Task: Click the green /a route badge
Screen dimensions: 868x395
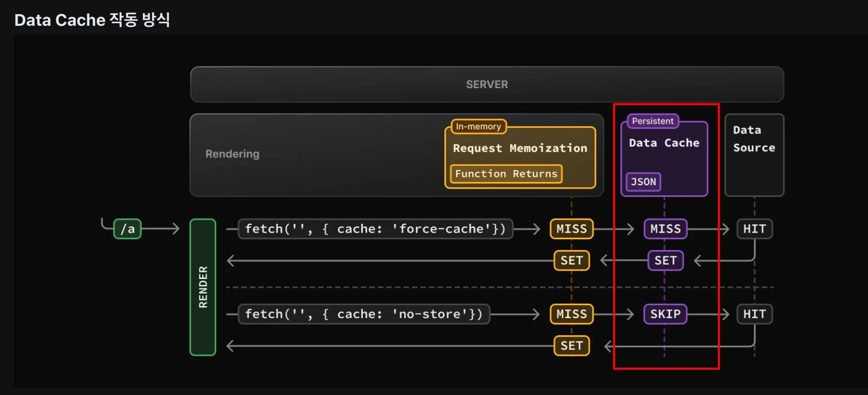Action: pyautogui.click(x=127, y=229)
